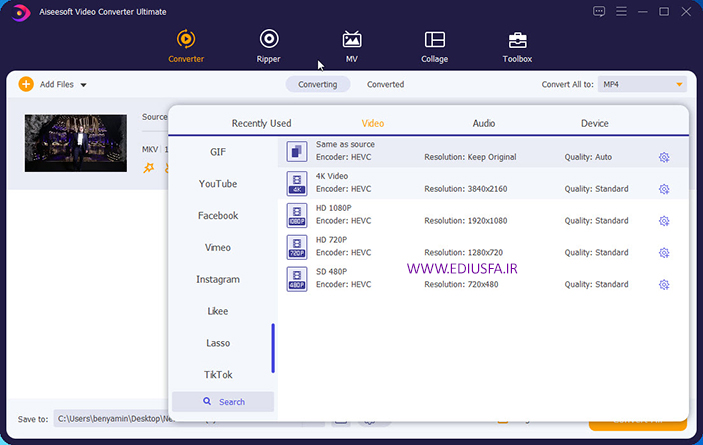This screenshot has width=703, height=445.
Task: Open the Recently Used tab
Action: click(x=261, y=123)
